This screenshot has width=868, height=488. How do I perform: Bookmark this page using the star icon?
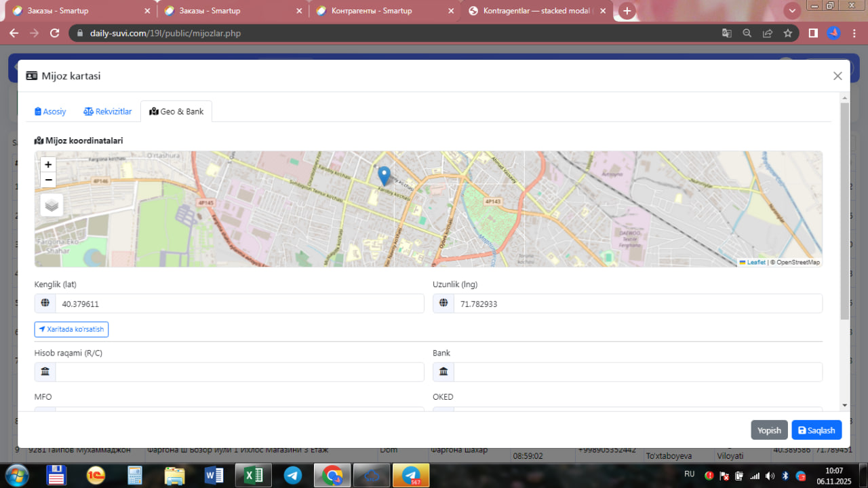pos(788,33)
